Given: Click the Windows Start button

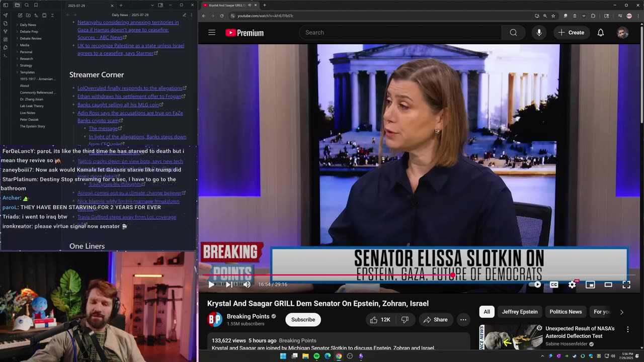Looking at the screenshot, I should [x=283, y=356].
